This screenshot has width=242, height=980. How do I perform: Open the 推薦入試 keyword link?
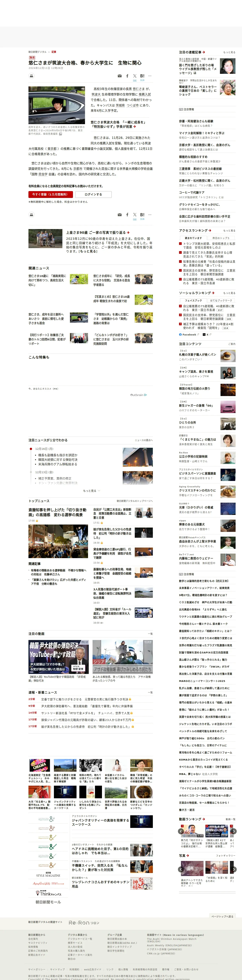click(x=145, y=94)
